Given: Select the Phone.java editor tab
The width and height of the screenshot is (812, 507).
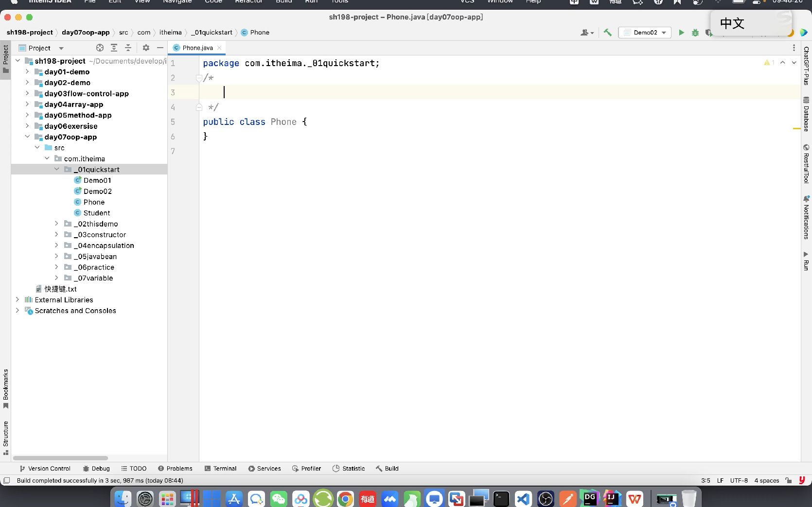Looking at the screenshot, I should (197, 48).
